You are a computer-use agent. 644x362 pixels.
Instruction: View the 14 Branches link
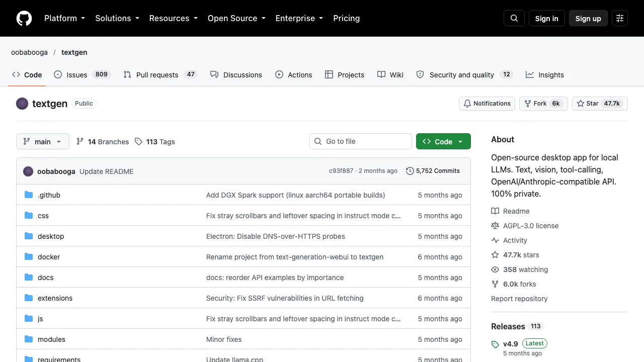click(x=103, y=142)
